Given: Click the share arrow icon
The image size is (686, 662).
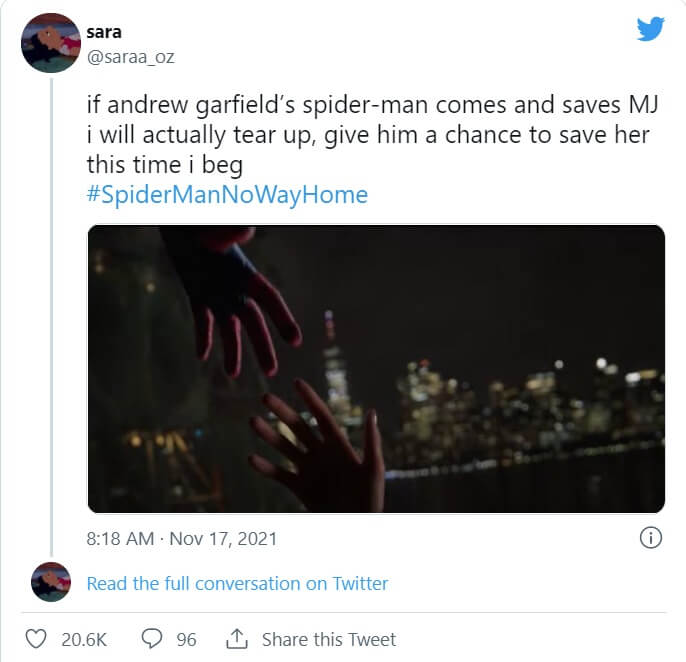Looking at the screenshot, I should [x=237, y=639].
